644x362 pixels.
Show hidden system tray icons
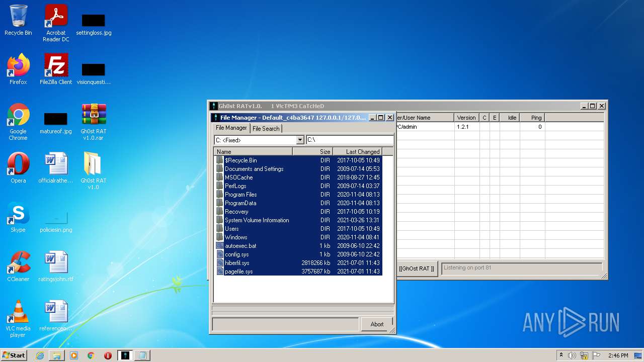[x=561, y=355]
